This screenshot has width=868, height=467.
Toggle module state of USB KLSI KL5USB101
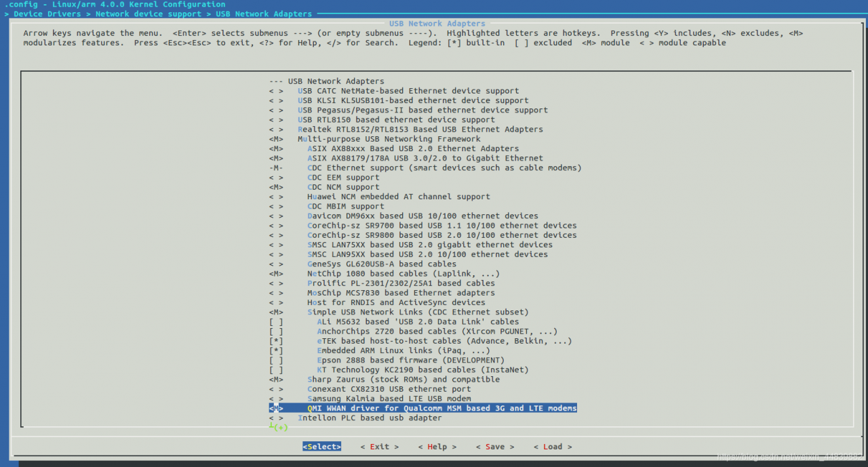pyautogui.click(x=276, y=100)
